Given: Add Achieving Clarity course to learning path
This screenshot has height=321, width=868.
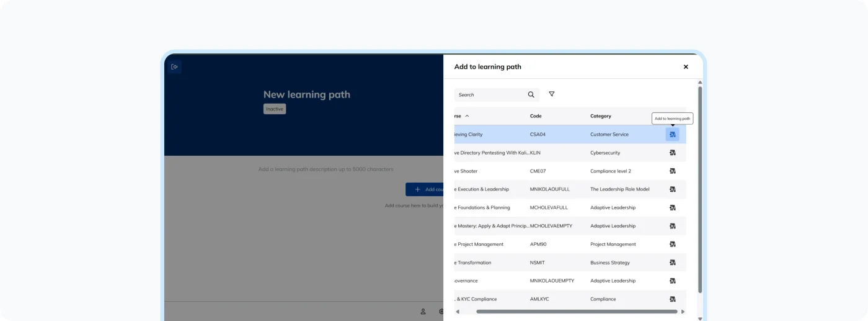Looking at the screenshot, I should [672, 134].
